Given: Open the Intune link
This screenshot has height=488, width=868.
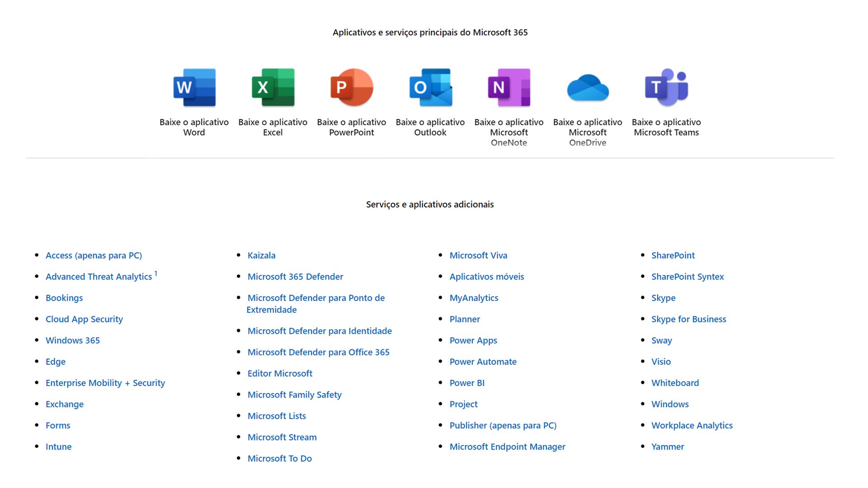Looking at the screenshot, I should click(x=59, y=446).
